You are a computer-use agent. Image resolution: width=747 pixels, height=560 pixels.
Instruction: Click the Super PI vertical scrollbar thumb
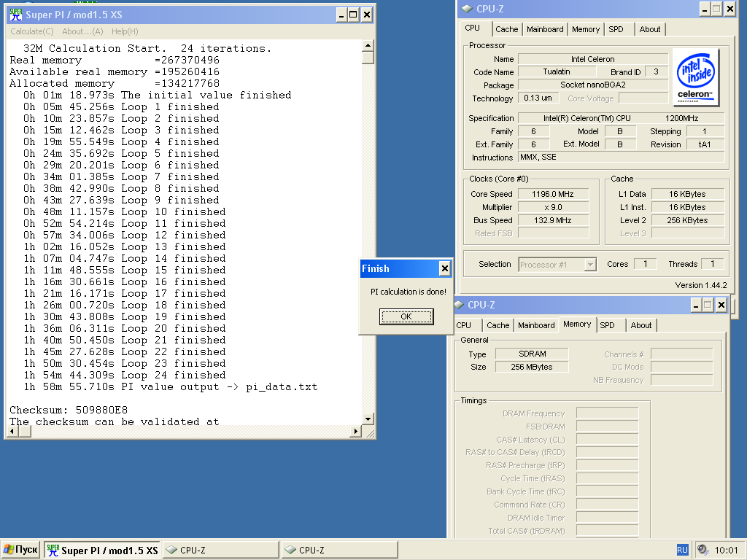(x=368, y=58)
